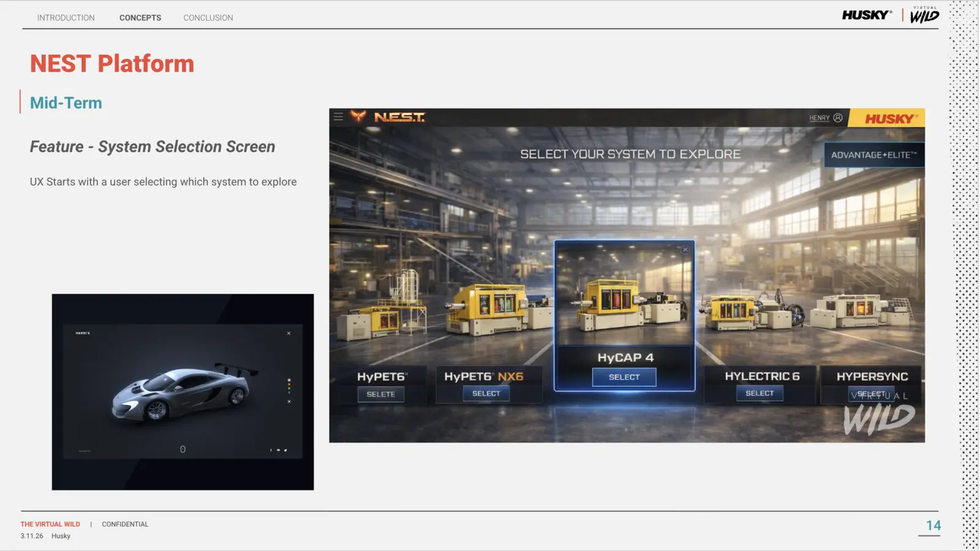Screen dimensions: 980x551
Task: Click the yellow HUSKY badge in NEST header
Action: [x=888, y=118]
